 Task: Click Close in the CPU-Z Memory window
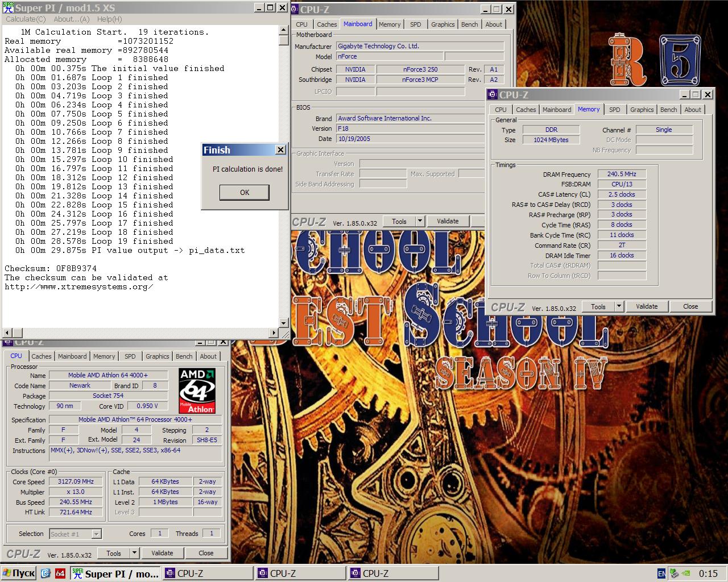click(x=690, y=307)
